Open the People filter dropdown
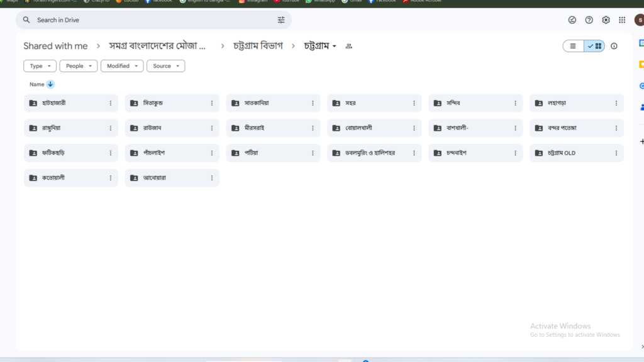 78,66
